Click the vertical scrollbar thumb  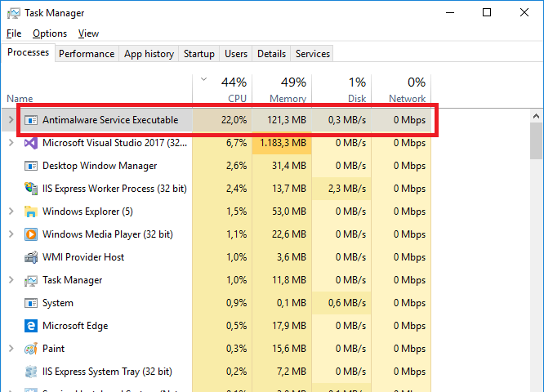537,140
